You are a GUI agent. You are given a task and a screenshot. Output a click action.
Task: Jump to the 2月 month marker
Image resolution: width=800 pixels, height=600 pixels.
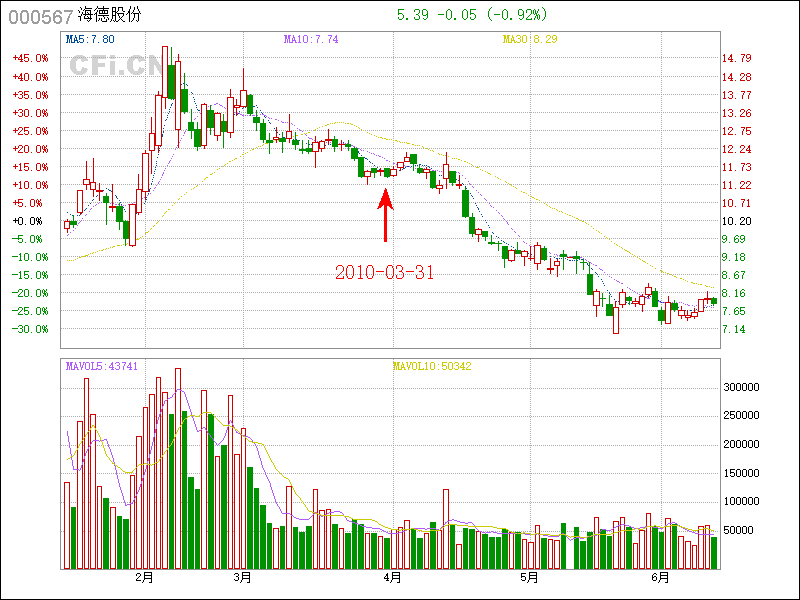point(144,577)
